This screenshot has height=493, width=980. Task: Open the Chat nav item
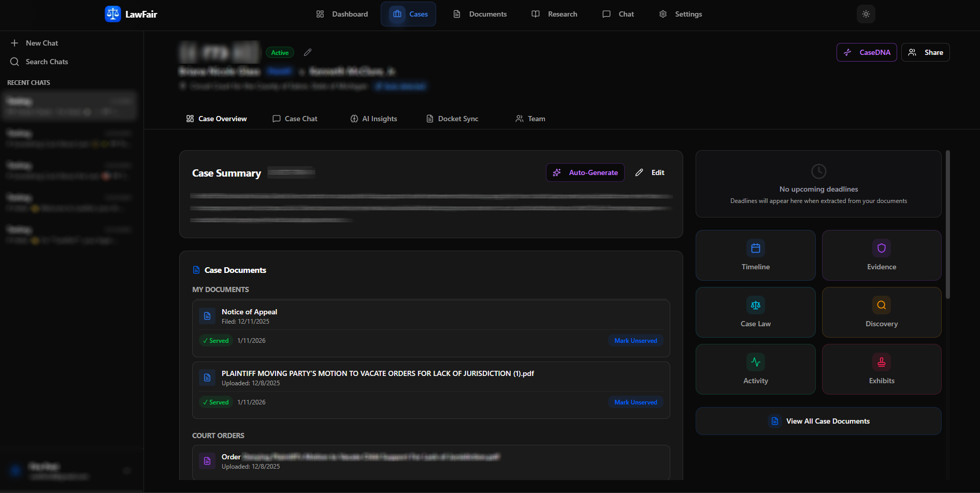(x=618, y=14)
